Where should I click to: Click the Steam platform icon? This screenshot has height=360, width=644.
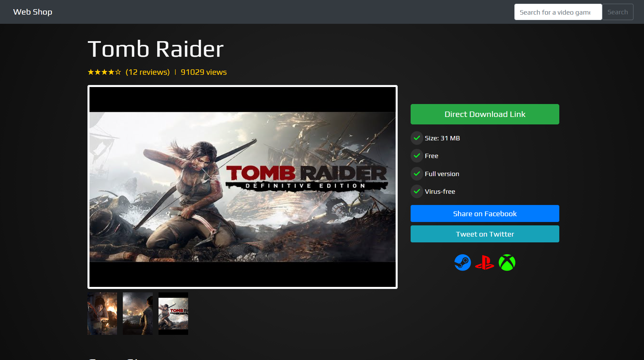coord(462,263)
